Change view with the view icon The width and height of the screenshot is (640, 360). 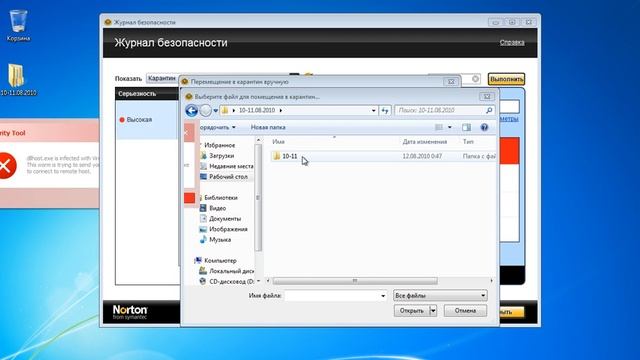point(439,127)
